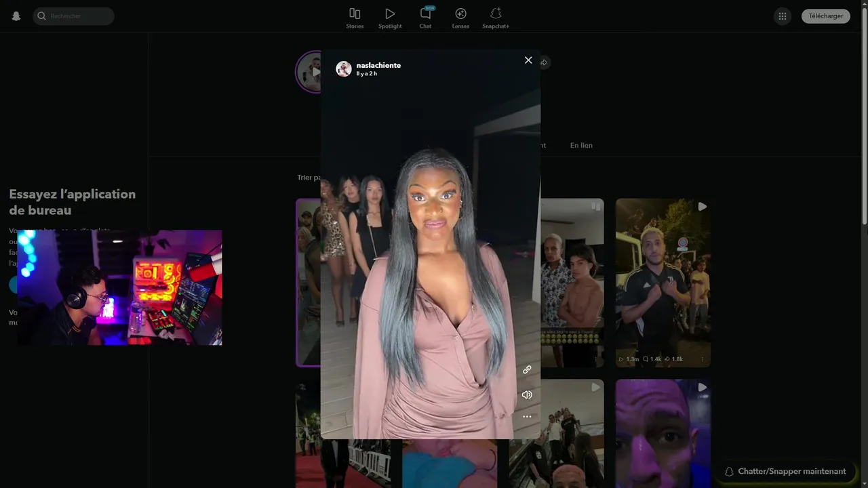
Task: Click the Essayez l'application de bureau heading
Action: tap(73, 202)
